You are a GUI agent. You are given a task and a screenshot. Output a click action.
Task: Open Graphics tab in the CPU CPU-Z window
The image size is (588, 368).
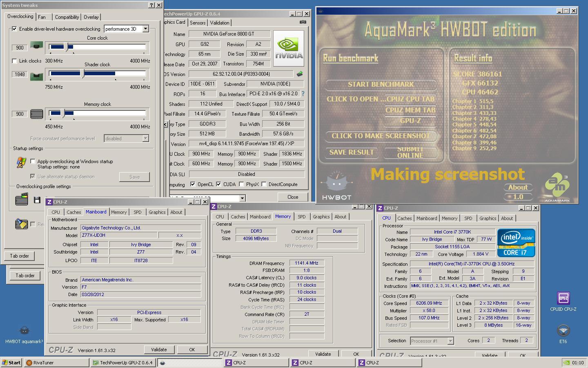point(488,218)
